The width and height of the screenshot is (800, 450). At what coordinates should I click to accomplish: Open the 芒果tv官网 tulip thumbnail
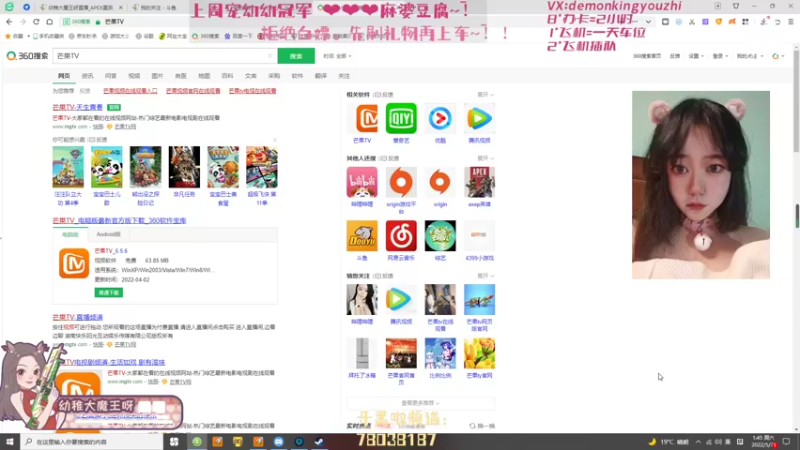pos(479,353)
